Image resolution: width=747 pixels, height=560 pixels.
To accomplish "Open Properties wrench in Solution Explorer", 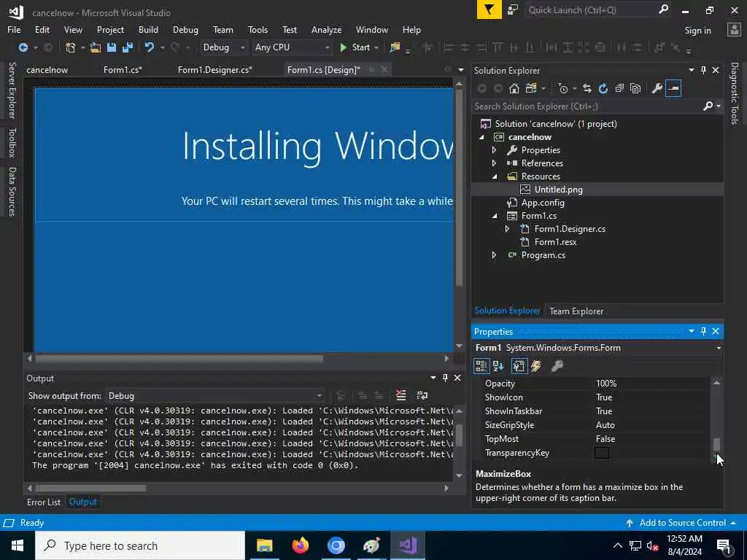I will pos(657,88).
